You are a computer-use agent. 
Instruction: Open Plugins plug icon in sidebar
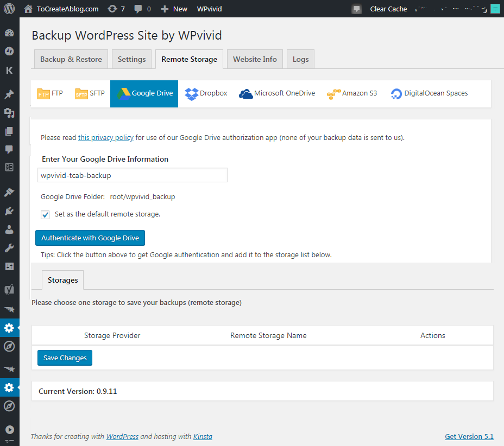click(x=9, y=211)
